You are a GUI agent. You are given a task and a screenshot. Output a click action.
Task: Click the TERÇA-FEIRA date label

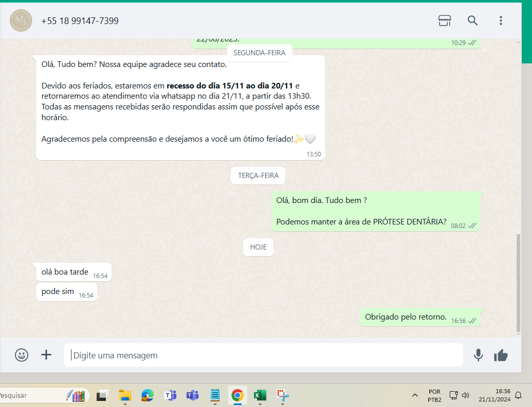(x=258, y=176)
